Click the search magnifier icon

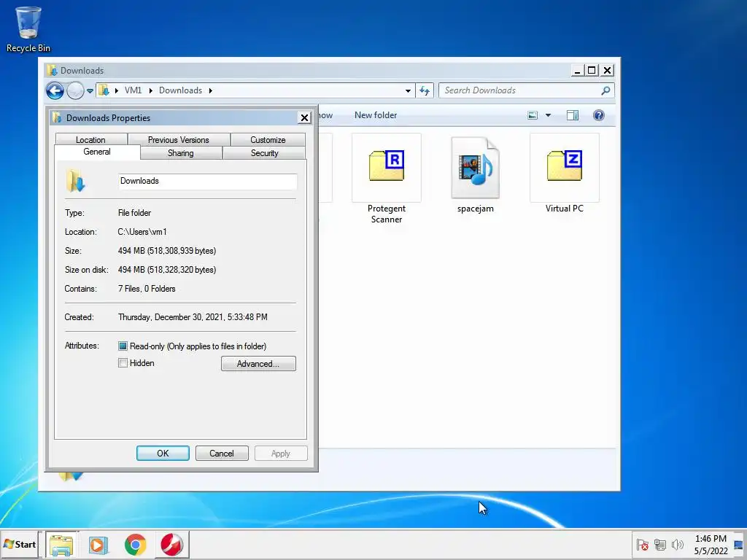coord(605,90)
